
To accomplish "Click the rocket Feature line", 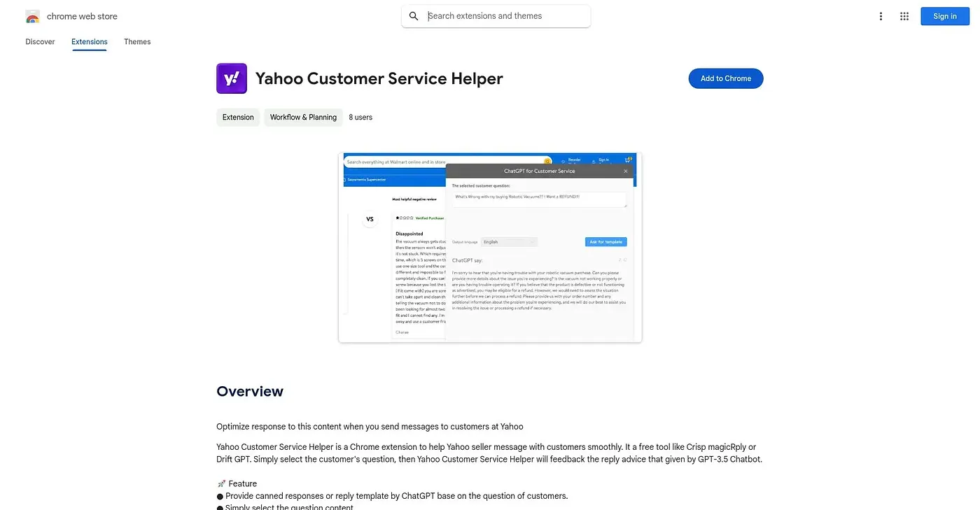I will click(x=237, y=483).
